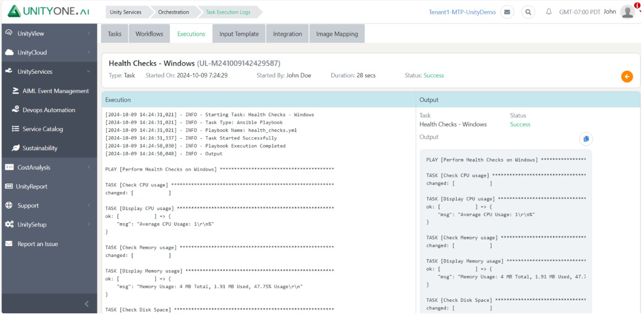Open Sustainability menu label

[40, 148]
